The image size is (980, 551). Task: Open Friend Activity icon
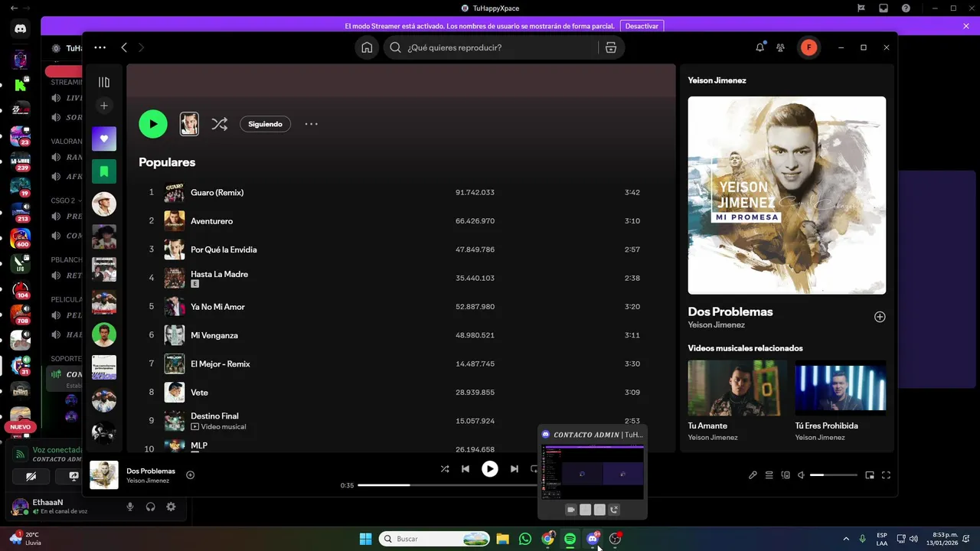pos(780,47)
